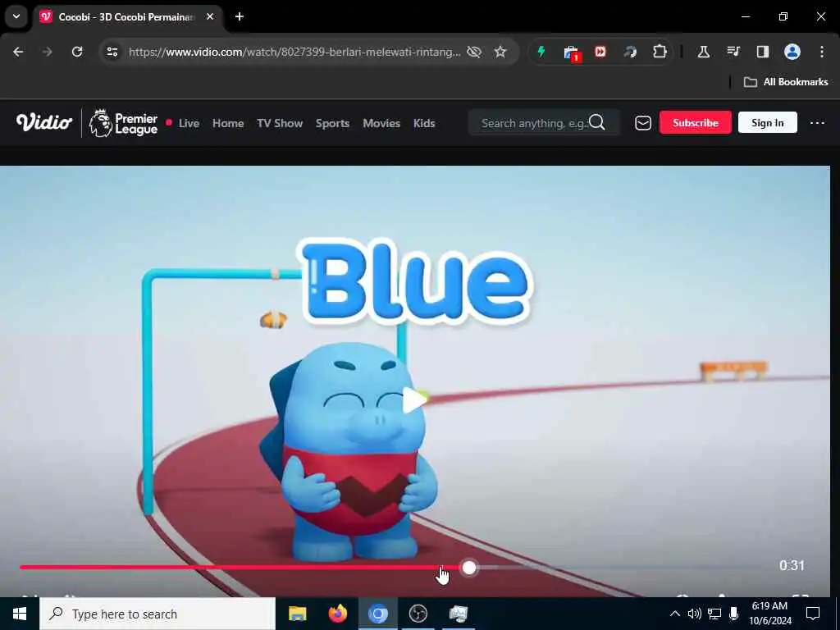
Task: Open Chrome Labs flask icon
Action: [703, 52]
